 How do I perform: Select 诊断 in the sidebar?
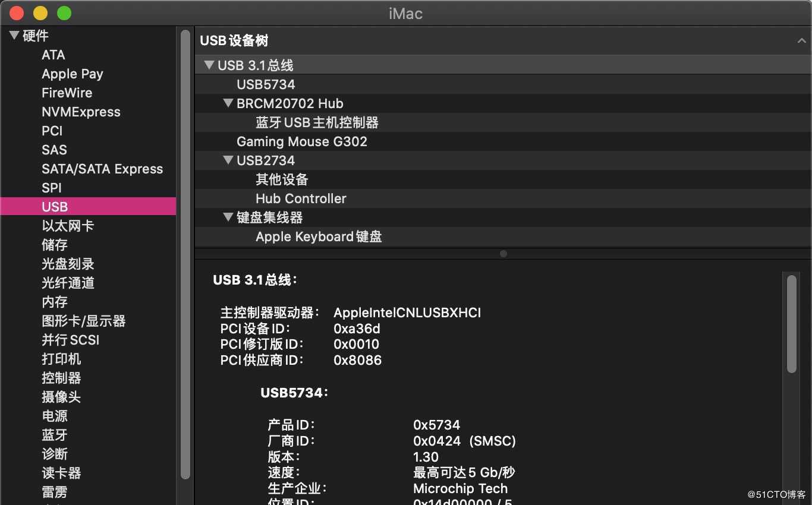click(x=55, y=454)
